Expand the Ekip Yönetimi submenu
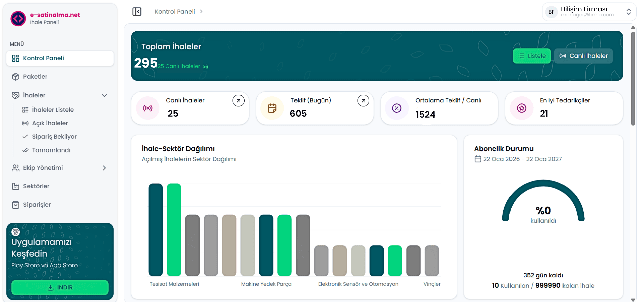The height and width of the screenshot is (302, 644). pos(104,168)
